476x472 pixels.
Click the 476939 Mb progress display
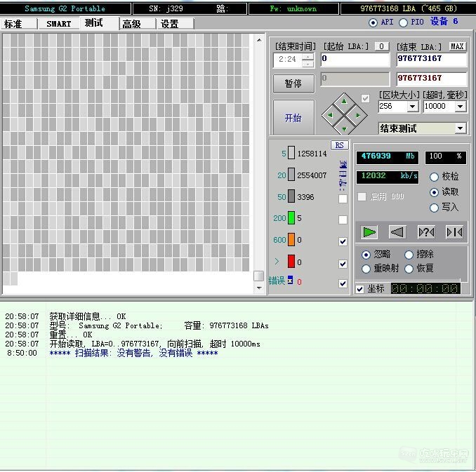click(388, 157)
